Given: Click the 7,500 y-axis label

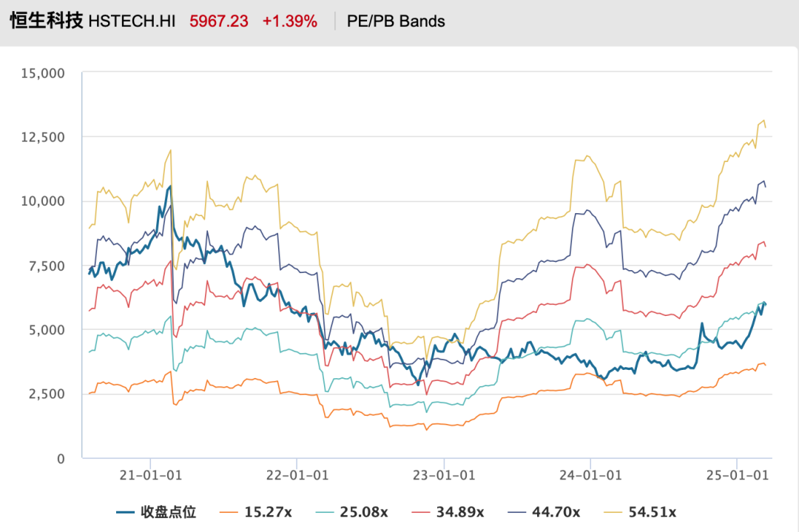Looking at the screenshot, I should pos(47,266).
